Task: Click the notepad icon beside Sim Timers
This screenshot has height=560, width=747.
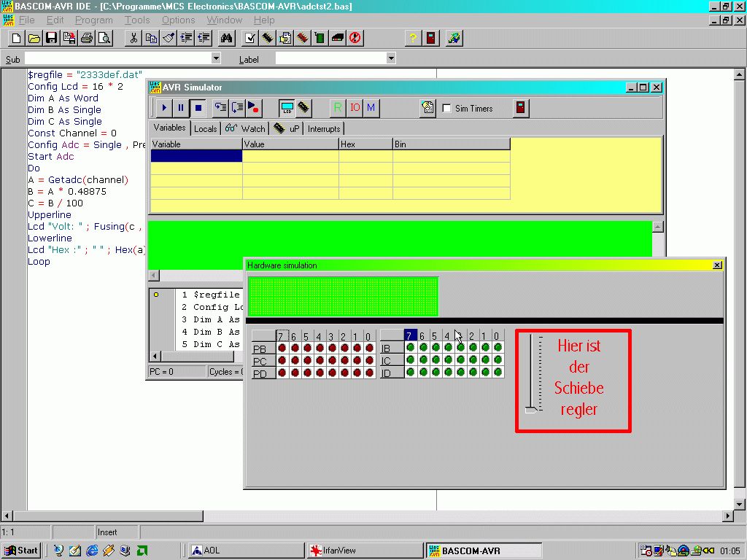Action: (x=427, y=108)
